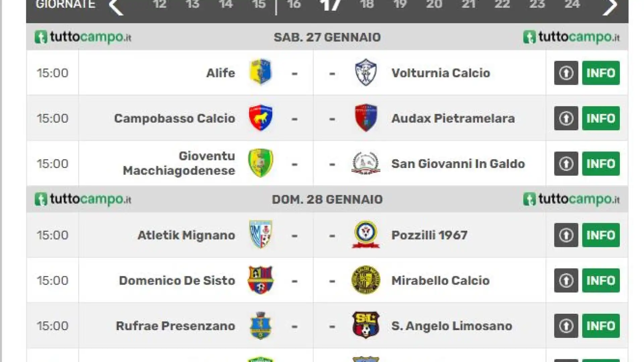Click the Mirabello Calcio round badge
Screen dimensions: 644x362
pyautogui.click(x=366, y=280)
